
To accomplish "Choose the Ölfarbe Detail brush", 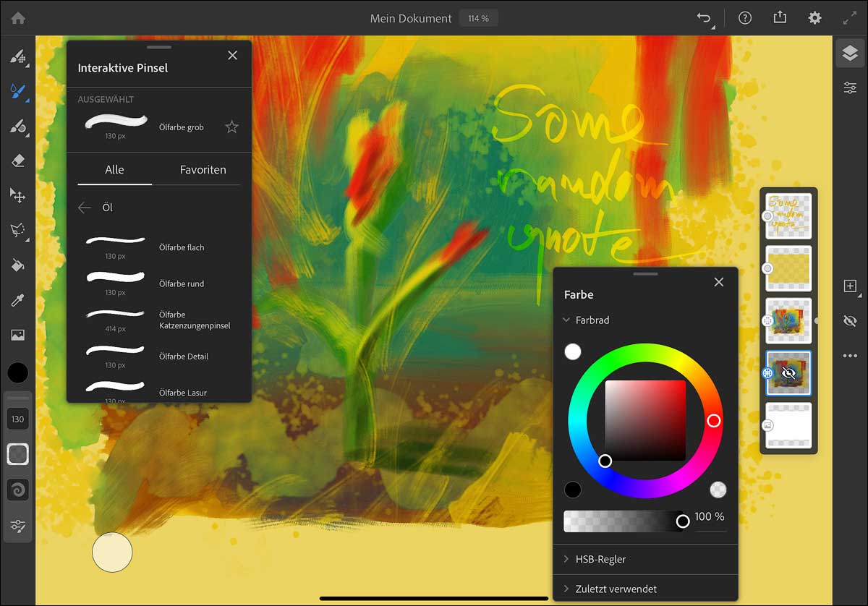I will [159, 357].
